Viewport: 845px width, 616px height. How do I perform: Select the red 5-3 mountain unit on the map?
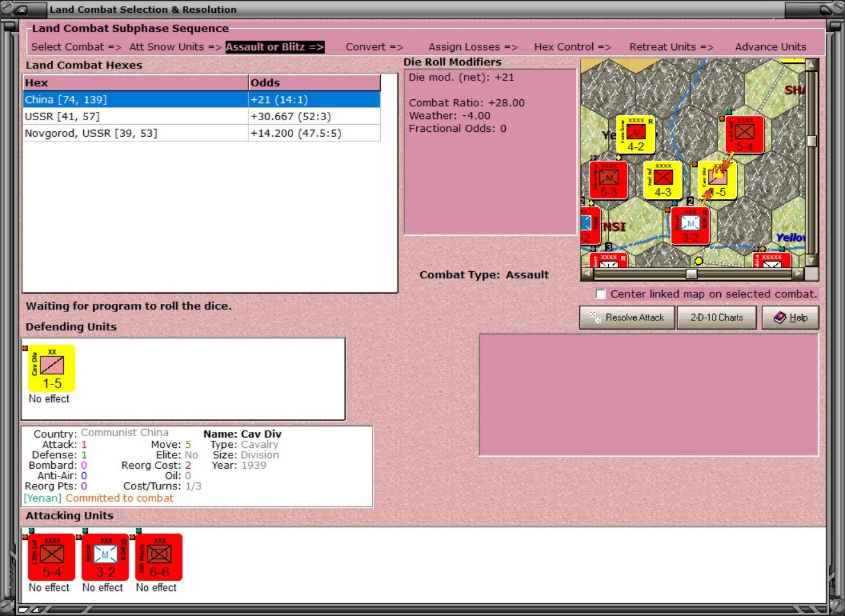click(608, 180)
